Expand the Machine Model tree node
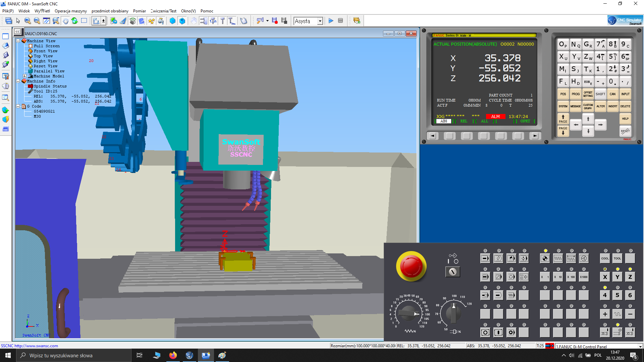The image size is (644, 362). (x=25, y=76)
